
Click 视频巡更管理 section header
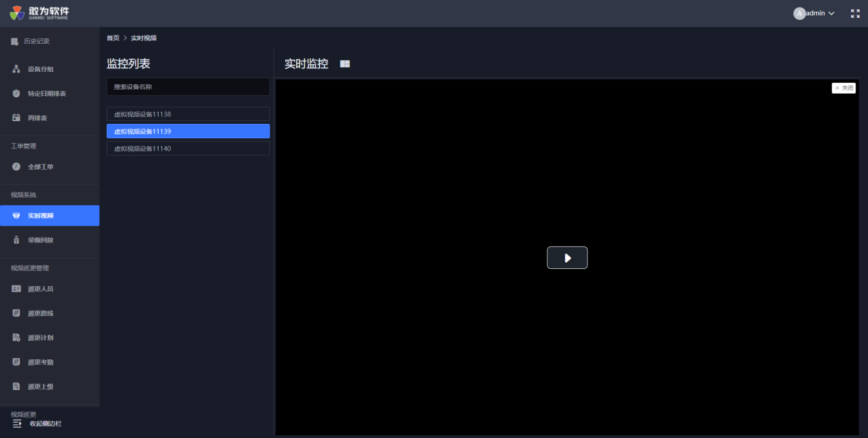[x=29, y=268]
